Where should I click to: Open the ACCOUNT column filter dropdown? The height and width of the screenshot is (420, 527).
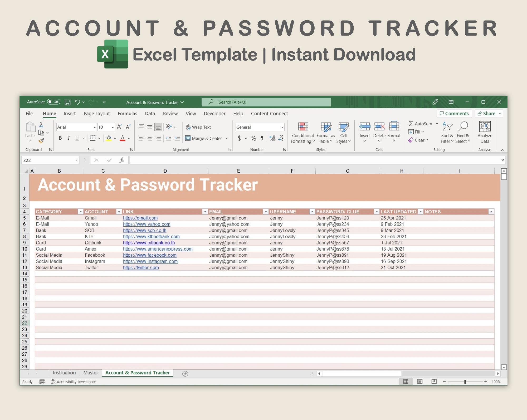click(x=119, y=212)
